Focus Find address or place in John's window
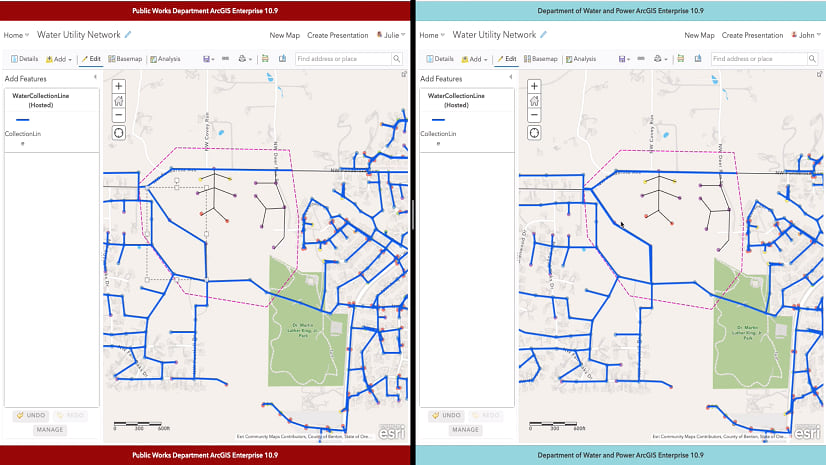Screen dimensions: 826x465 click(759, 59)
